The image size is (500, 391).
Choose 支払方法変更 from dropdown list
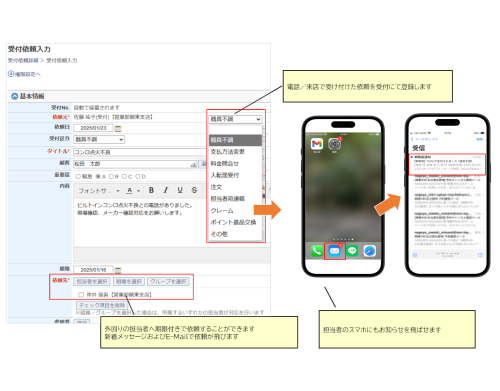click(228, 152)
